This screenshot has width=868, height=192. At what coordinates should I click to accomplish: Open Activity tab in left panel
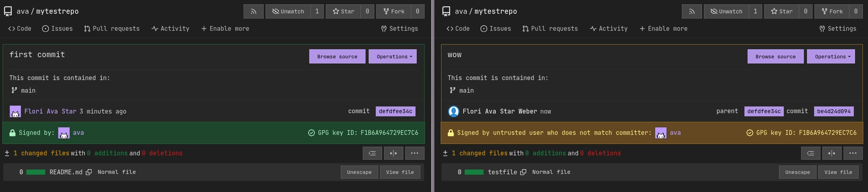[170, 28]
